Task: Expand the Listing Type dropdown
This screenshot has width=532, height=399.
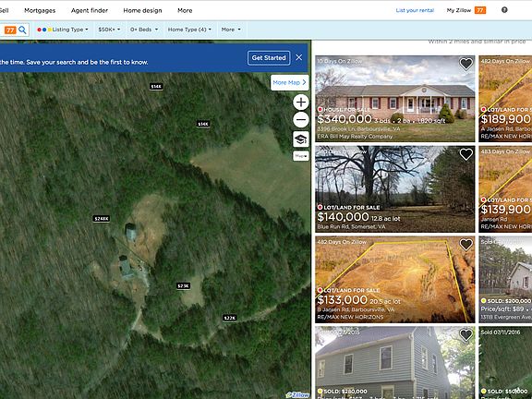Action: pyautogui.click(x=63, y=30)
